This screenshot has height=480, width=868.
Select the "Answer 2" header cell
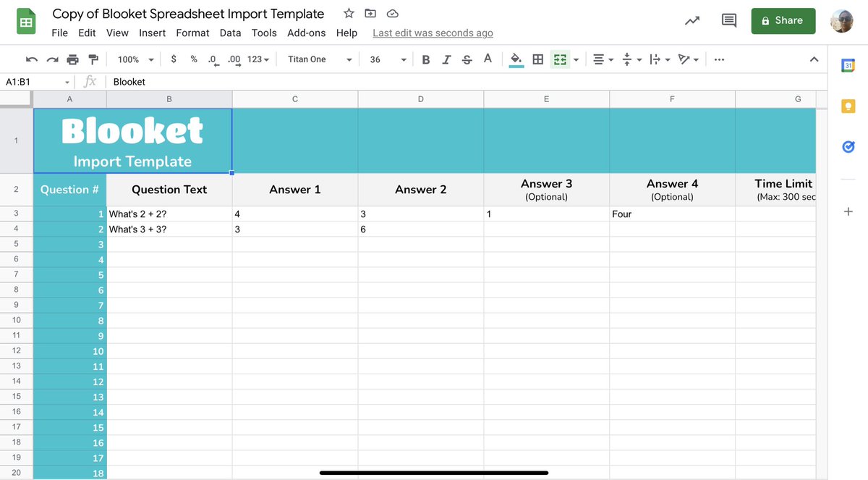pyautogui.click(x=421, y=190)
